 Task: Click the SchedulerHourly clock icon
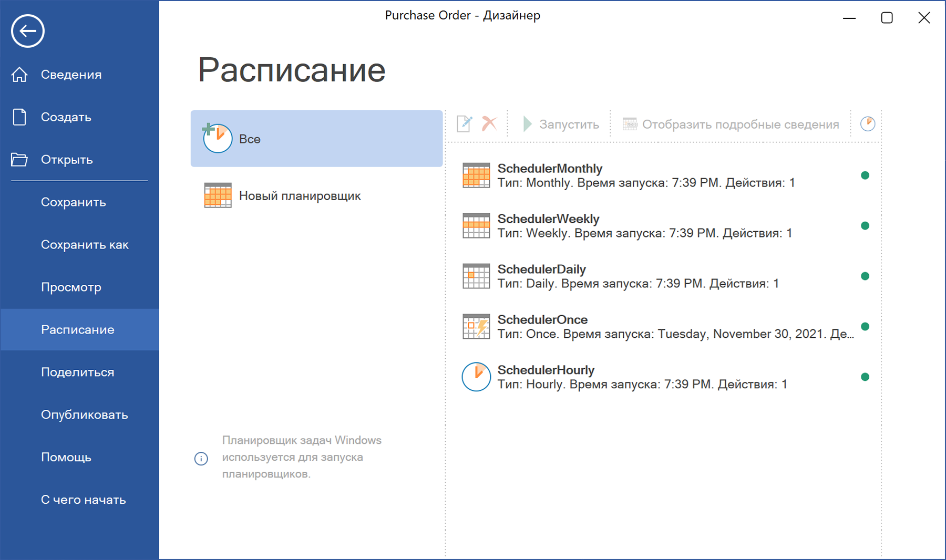click(476, 377)
